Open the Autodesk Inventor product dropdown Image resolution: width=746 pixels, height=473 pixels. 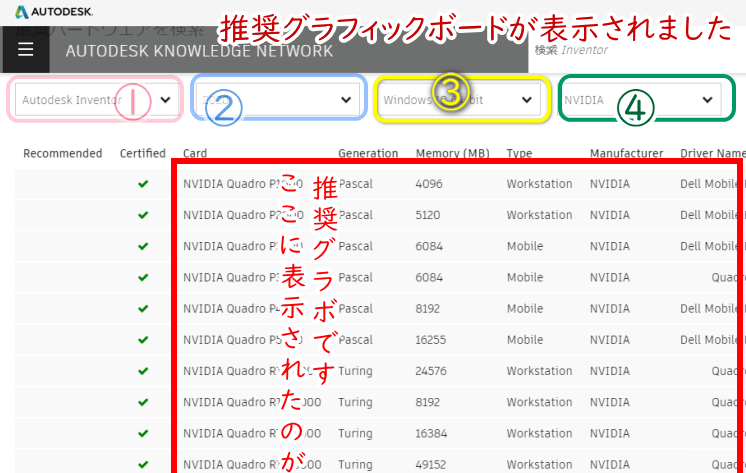(x=97, y=100)
